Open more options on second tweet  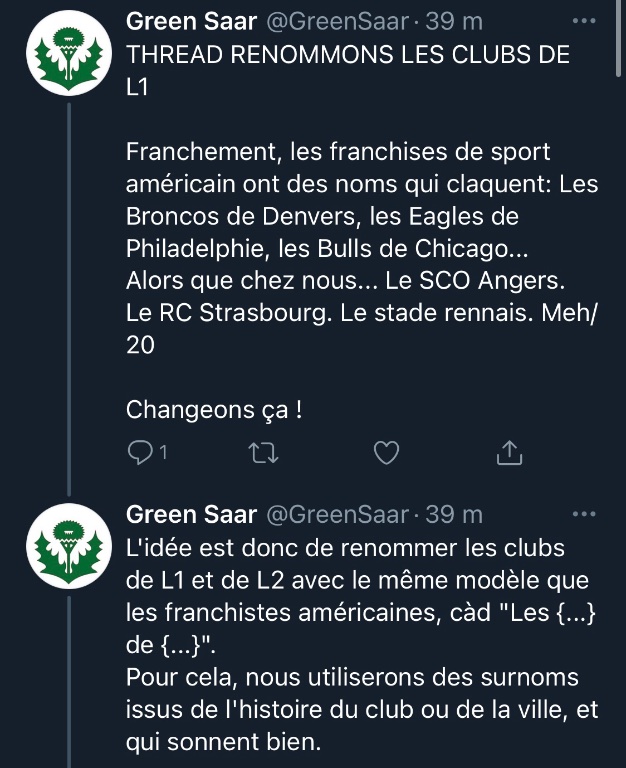[x=584, y=514]
